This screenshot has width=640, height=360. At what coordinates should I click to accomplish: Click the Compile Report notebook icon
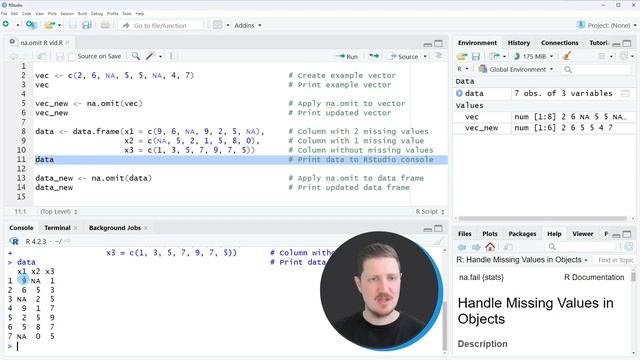pyautogui.click(x=173, y=56)
